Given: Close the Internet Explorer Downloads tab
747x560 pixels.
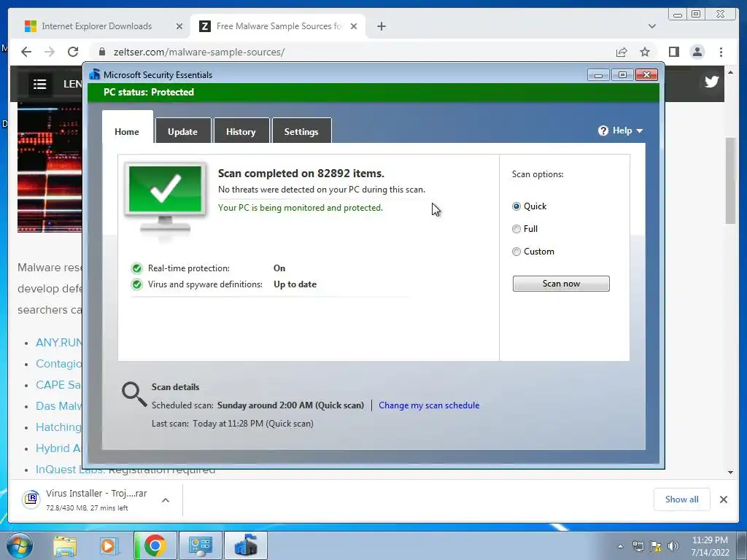Looking at the screenshot, I should (x=179, y=26).
